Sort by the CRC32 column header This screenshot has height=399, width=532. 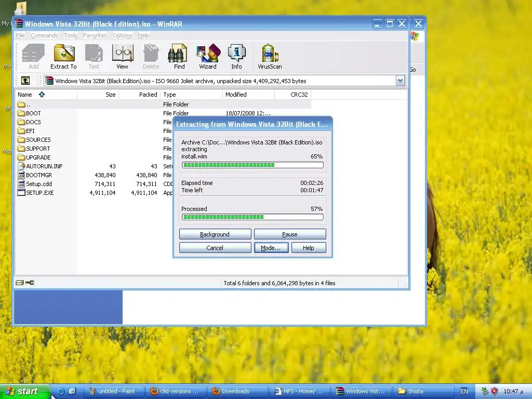293,95
